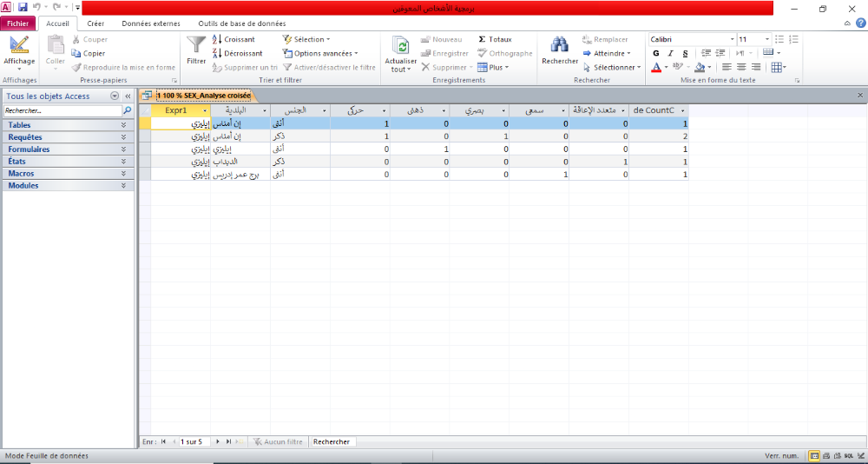Expand the Requêtes group
Image resolution: width=868 pixels, height=464 pixels.
(x=68, y=137)
